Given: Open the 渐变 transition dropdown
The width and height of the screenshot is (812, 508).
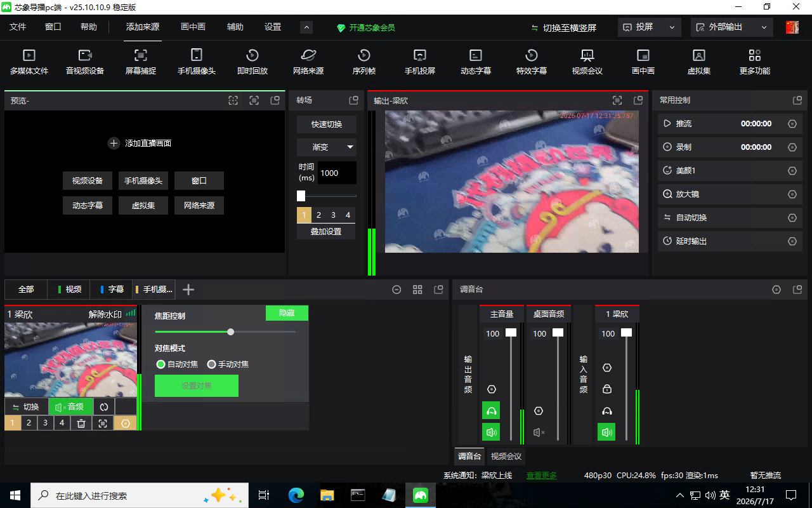Looking at the screenshot, I should 327,147.
